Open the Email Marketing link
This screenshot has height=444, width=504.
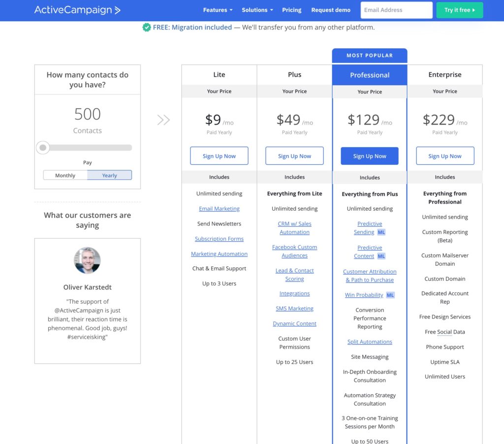[x=219, y=209]
